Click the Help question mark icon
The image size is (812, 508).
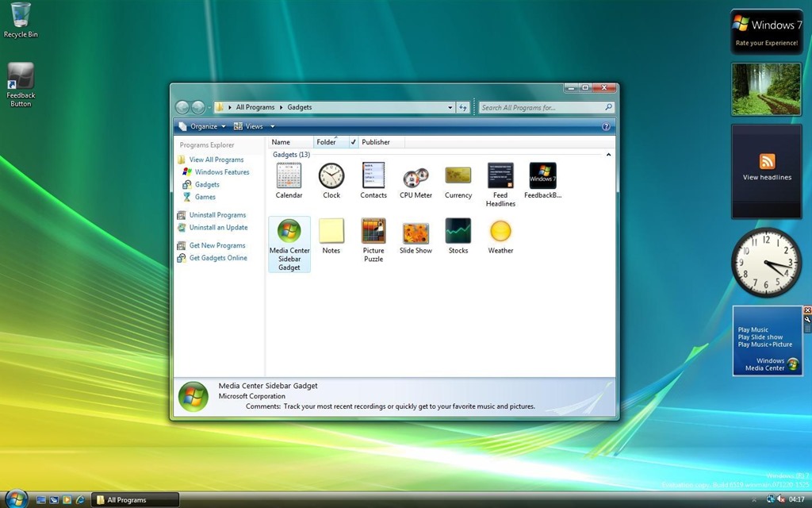tap(606, 126)
